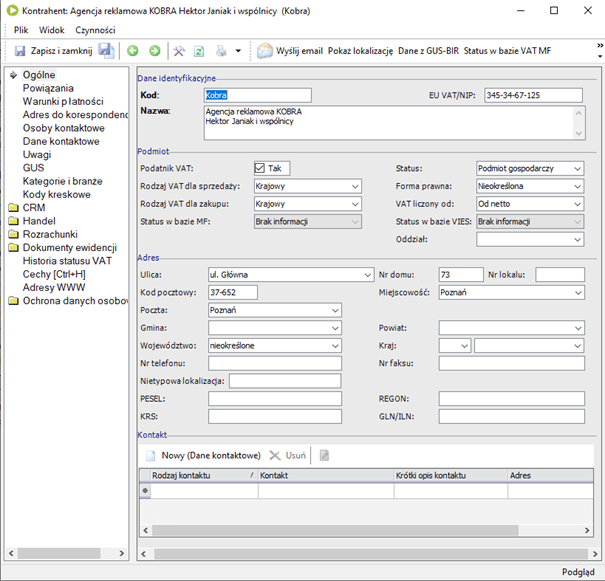Click the envelope icon for Wyślij email
This screenshot has width=605, height=581.
(265, 51)
